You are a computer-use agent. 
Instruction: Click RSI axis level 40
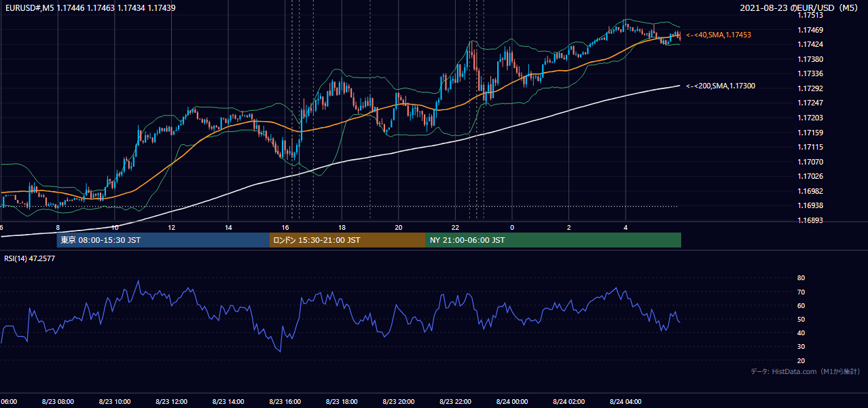(801, 333)
